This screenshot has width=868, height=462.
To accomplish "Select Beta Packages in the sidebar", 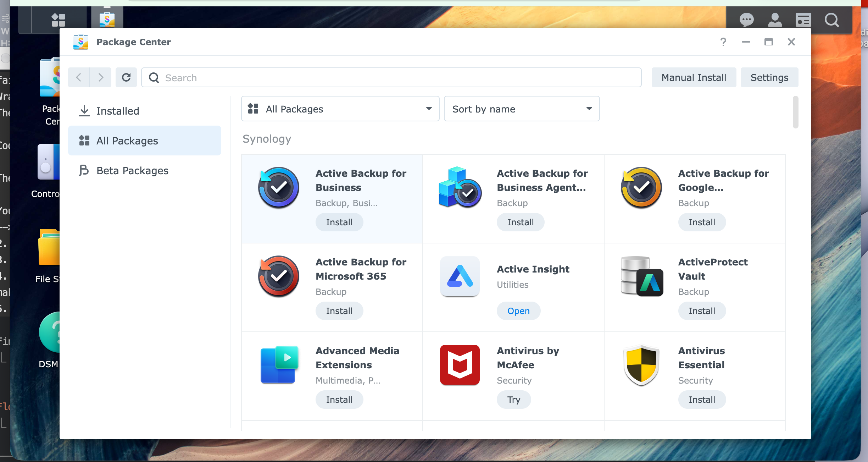I will [x=145, y=171].
